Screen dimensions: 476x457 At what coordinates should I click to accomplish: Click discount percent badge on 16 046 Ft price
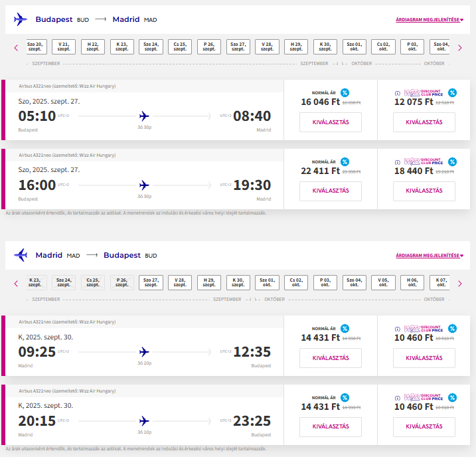coord(345,92)
